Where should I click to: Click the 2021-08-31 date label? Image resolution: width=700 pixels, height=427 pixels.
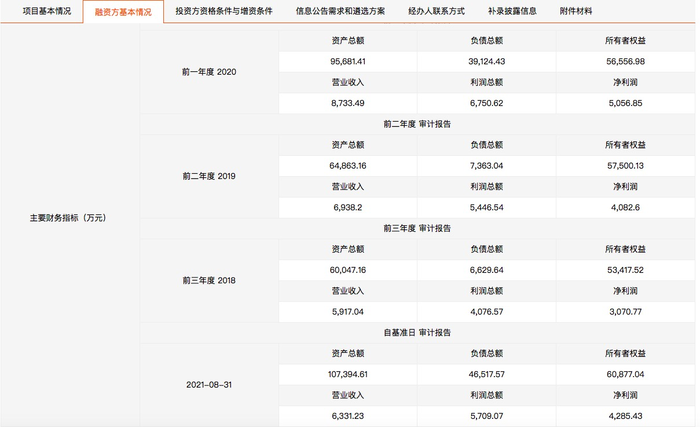point(209,385)
